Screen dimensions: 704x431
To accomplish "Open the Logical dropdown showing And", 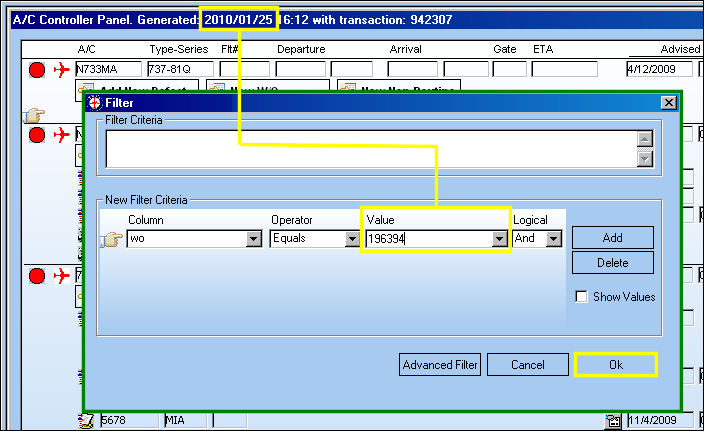I will (x=554, y=239).
